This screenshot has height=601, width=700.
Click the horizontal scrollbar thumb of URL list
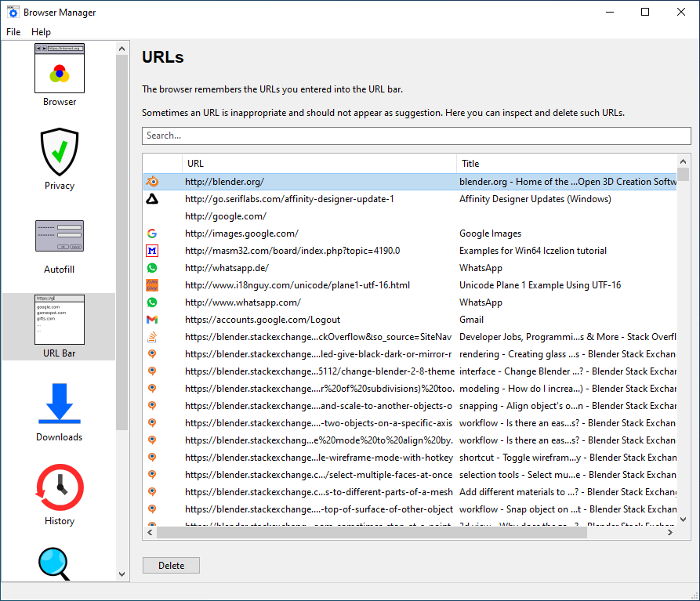pyautogui.click(x=372, y=532)
